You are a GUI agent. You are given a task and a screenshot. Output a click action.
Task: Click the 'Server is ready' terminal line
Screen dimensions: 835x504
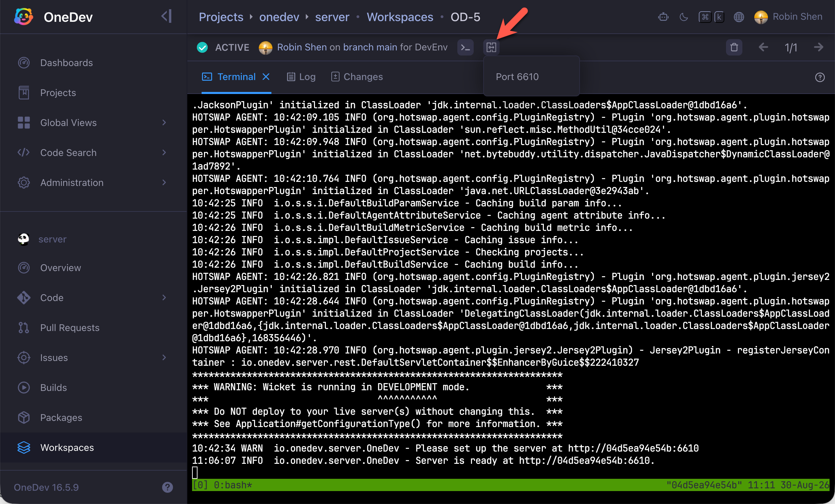(423, 460)
